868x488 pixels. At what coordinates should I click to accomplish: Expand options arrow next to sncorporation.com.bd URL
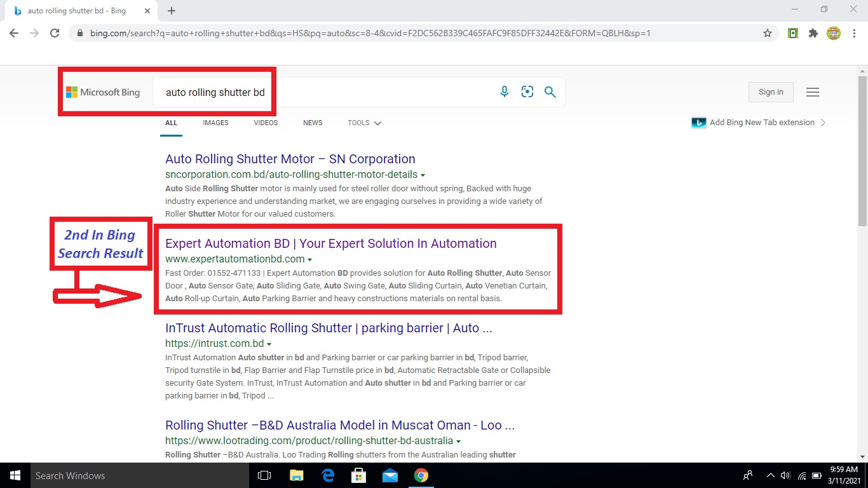click(423, 175)
